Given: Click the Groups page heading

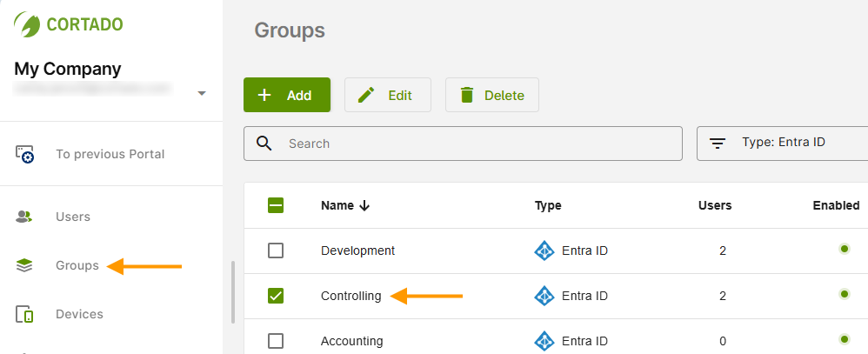Looking at the screenshot, I should pyautogui.click(x=290, y=30).
